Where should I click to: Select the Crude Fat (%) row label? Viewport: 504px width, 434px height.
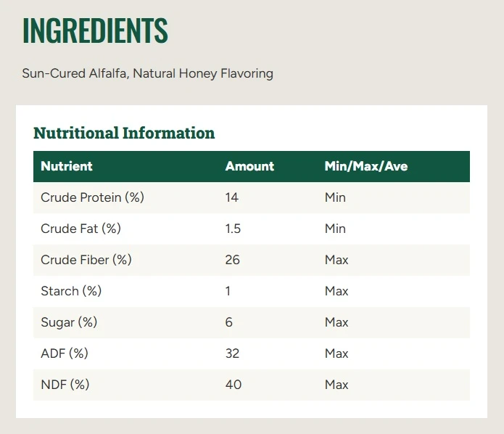(80, 229)
